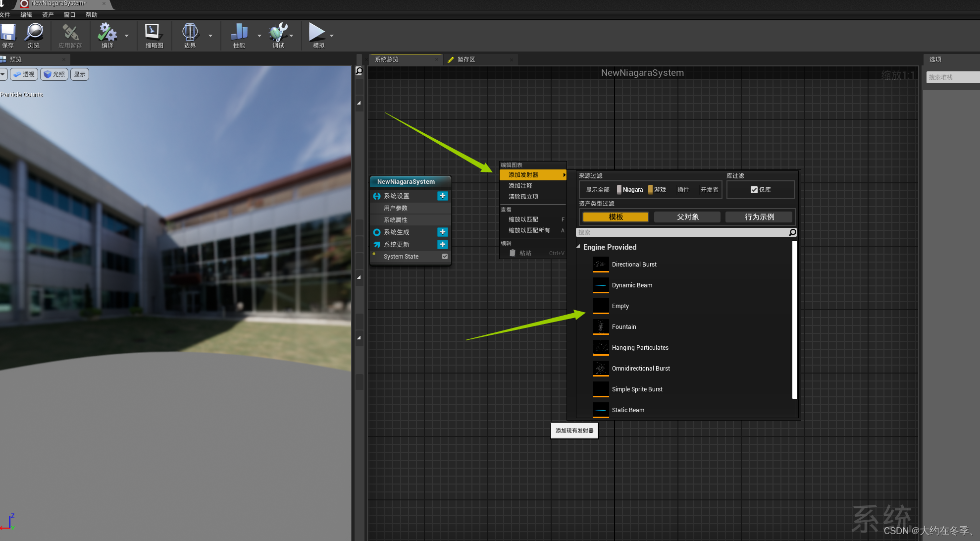Click the 父对象 filter button
The image size is (980, 541).
point(687,217)
